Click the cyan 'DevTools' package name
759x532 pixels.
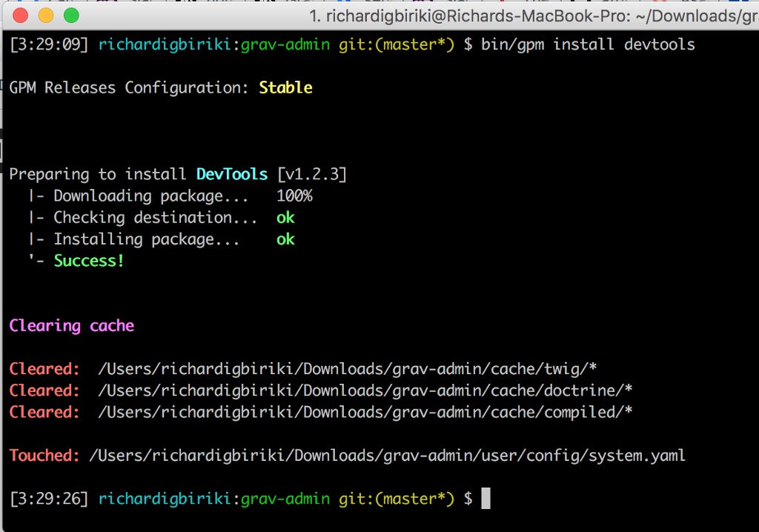coord(232,174)
